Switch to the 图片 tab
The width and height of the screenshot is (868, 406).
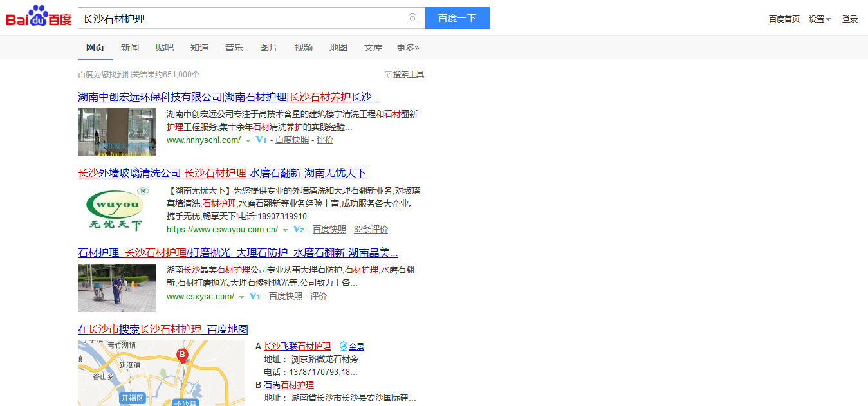pyautogui.click(x=268, y=47)
